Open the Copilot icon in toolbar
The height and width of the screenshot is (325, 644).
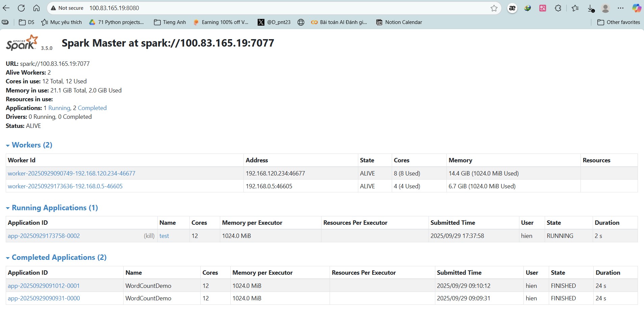click(x=637, y=8)
